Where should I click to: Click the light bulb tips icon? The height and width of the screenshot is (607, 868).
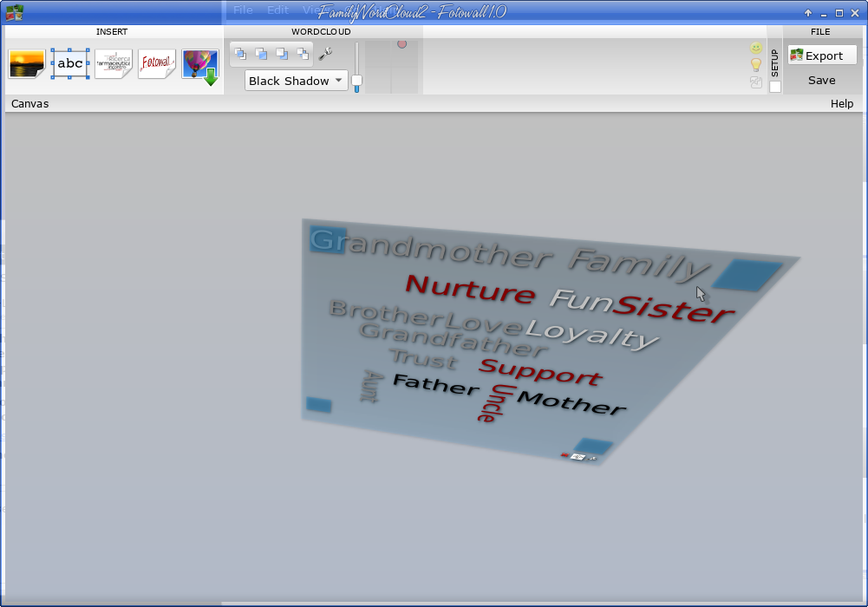pyautogui.click(x=756, y=65)
